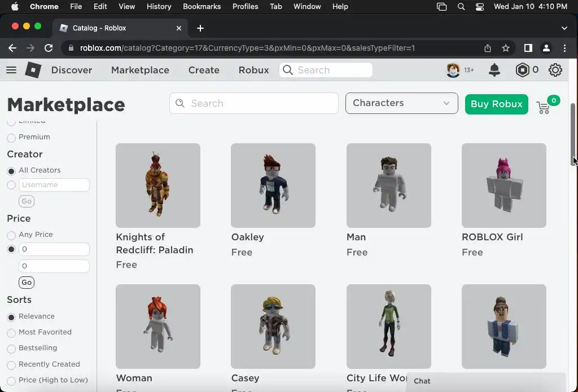Go to Marketplace nav link
Viewport: 578px width, 392px height.
pos(140,70)
